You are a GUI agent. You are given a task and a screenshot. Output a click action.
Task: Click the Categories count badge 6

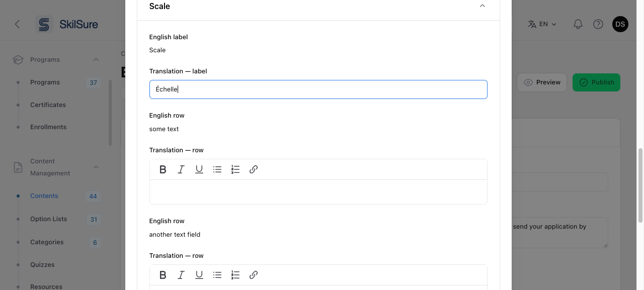tap(95, 243)
